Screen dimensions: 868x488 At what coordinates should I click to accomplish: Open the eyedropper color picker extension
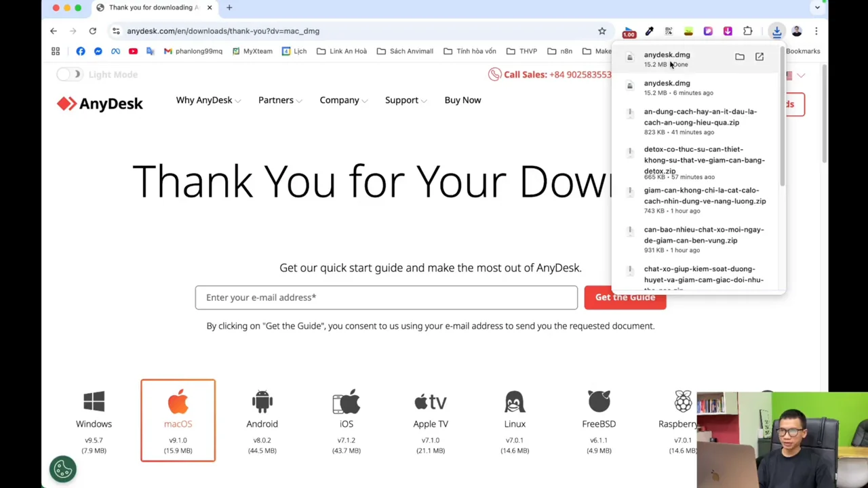[649, 31]
